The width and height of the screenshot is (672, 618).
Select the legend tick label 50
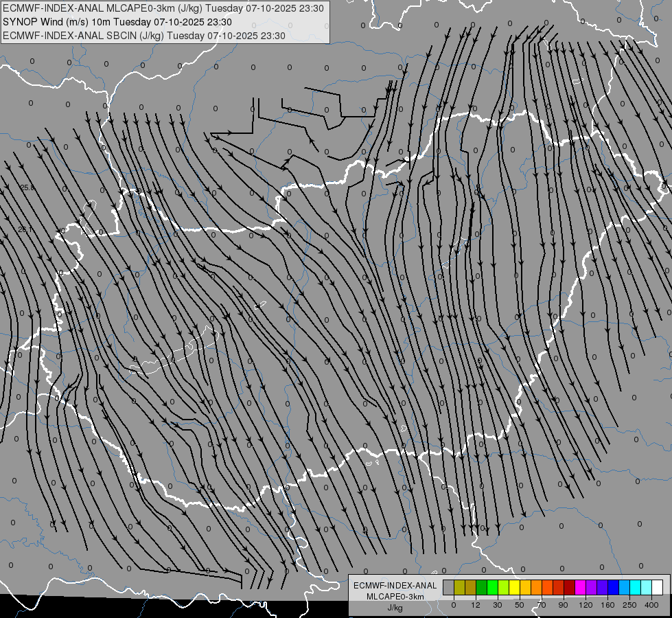coord(520,605)
